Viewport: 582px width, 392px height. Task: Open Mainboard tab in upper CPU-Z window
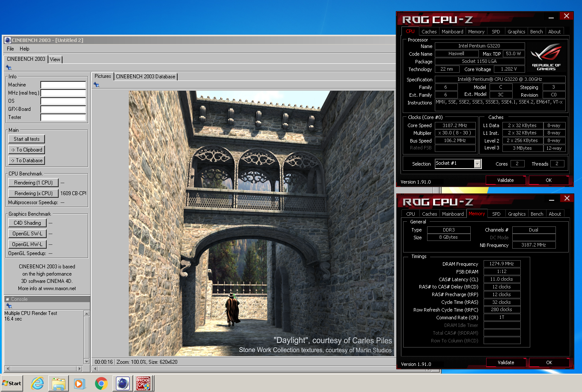click(x=452, y=32)
